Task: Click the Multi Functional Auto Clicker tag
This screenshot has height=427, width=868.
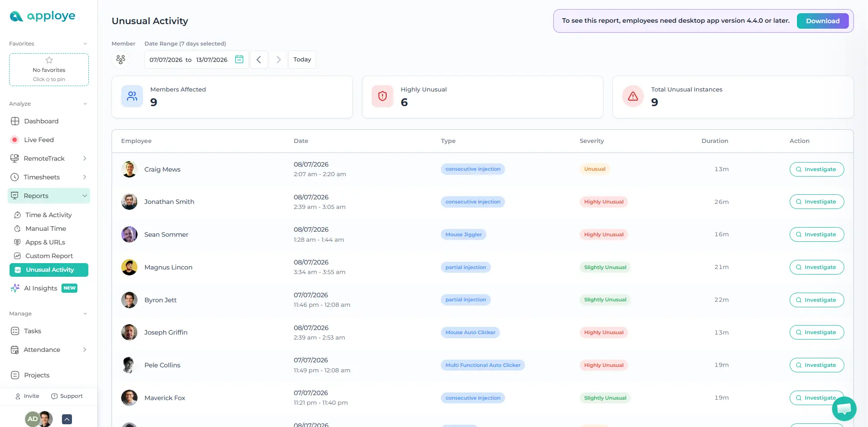Action: coord(483,365)
